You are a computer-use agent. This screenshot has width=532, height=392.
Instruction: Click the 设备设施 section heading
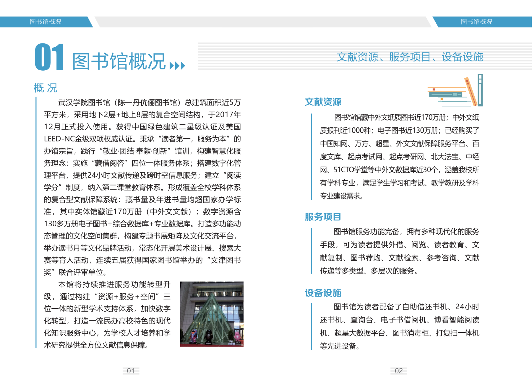pyautogui.click(x=323, y=293)
